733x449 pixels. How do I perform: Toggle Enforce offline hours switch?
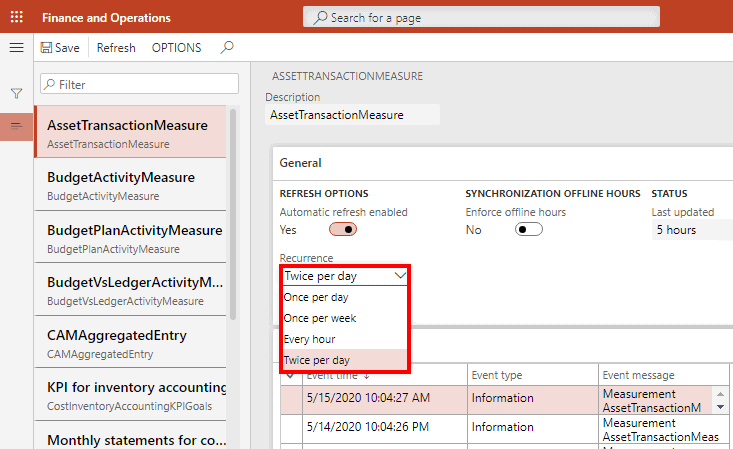[529, 229]
